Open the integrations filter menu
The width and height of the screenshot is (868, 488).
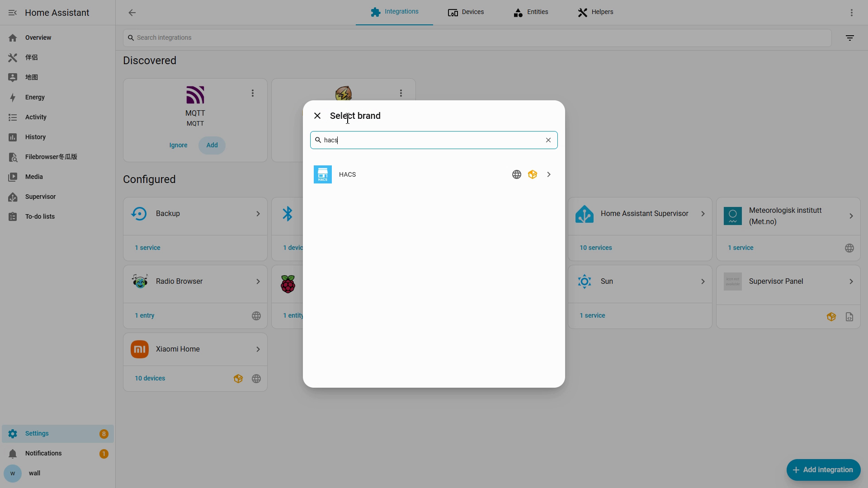(850, 38)
